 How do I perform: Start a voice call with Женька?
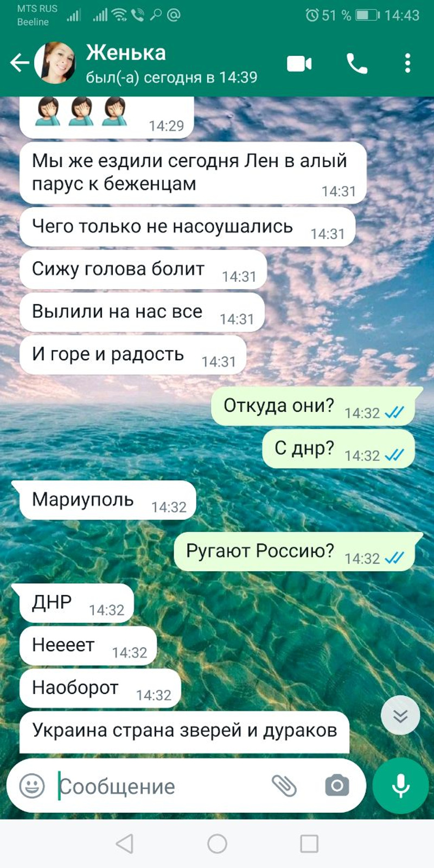[x=356, y=64]
